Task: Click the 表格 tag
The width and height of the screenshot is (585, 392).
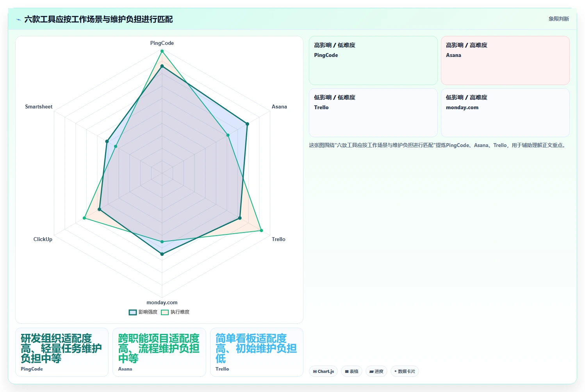Action: coord(352,371)
